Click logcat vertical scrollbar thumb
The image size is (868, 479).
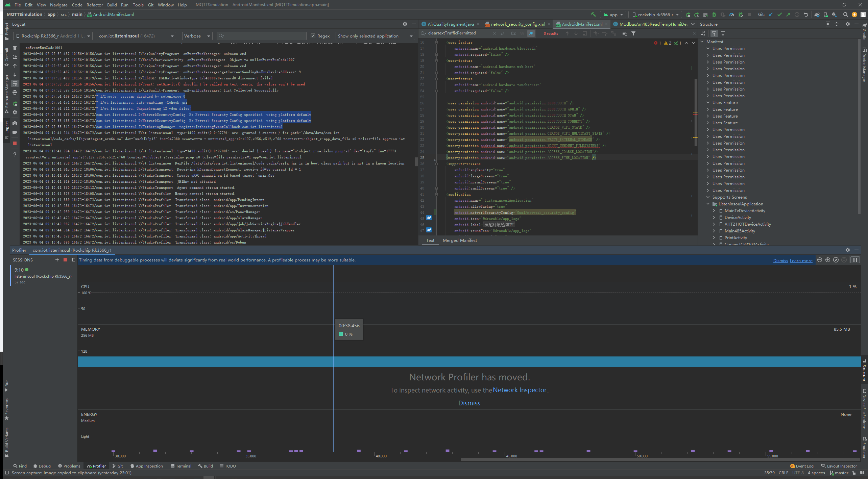coord(416,161)
